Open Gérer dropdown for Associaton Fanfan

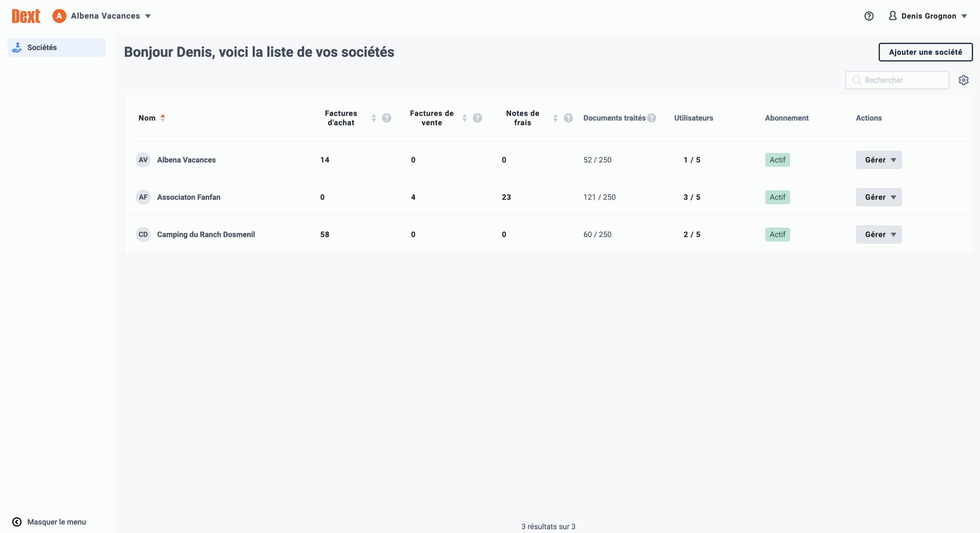[x=879, y=197]
